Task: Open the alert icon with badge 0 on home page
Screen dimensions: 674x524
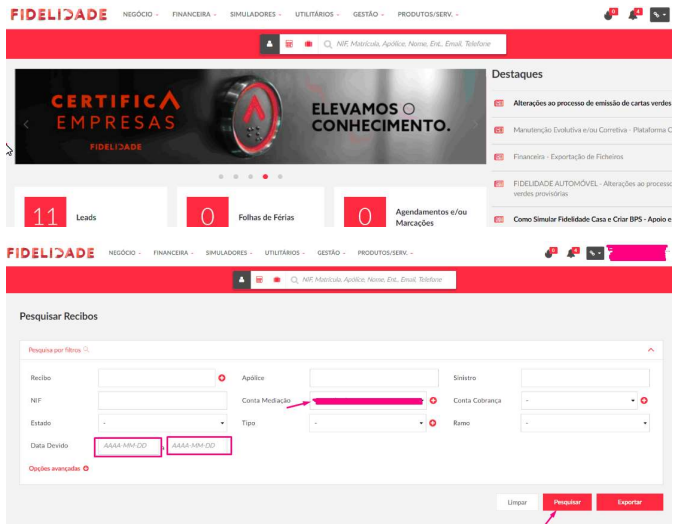Action: pos(610,15)
